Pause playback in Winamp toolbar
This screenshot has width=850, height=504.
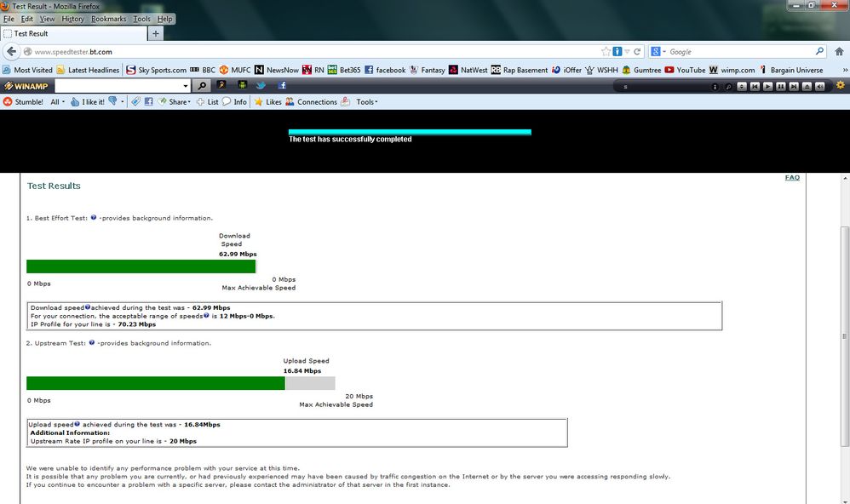click(x=781, y=86)
